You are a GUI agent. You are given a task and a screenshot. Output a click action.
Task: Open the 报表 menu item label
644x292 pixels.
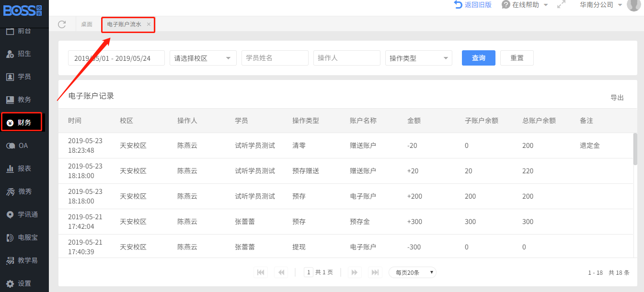(24, 168)
